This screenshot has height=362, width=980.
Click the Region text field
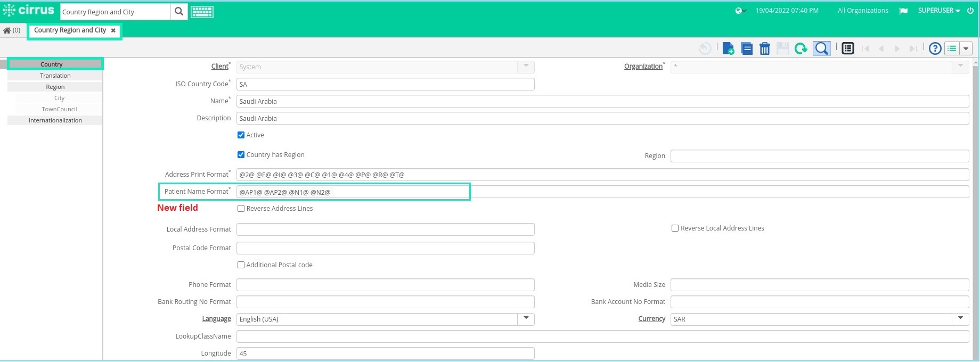pyautogui.click(x=820, y=156)
